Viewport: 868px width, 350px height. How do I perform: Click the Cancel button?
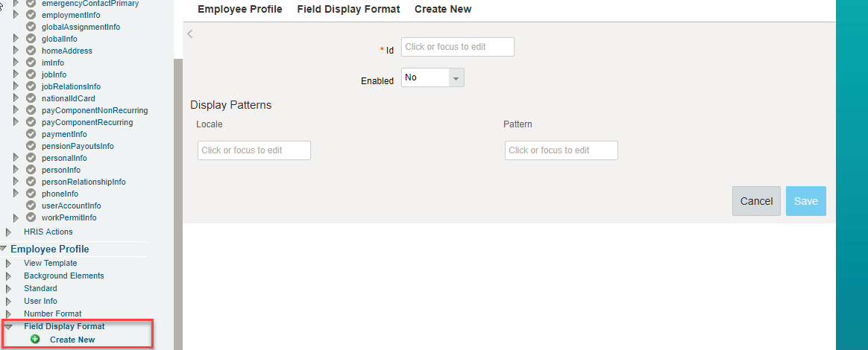click(x=756, y=201)
